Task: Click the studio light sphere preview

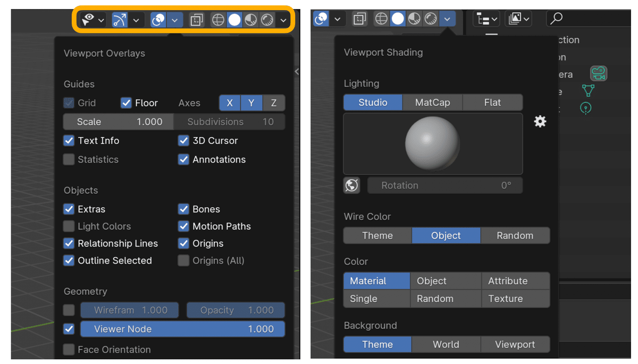Action: (x=433, y=143)
